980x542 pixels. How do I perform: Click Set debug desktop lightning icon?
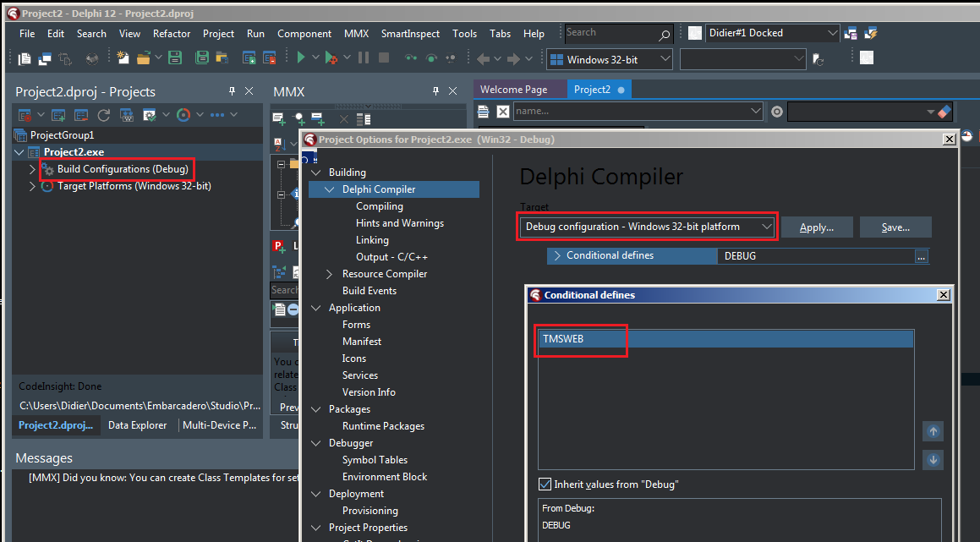(871, 33)
